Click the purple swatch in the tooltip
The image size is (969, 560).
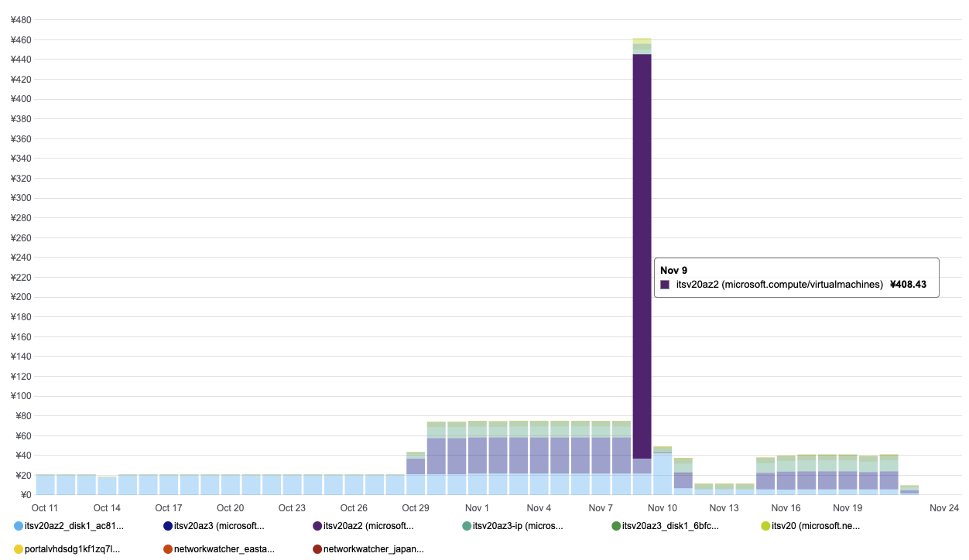(665, 285)
